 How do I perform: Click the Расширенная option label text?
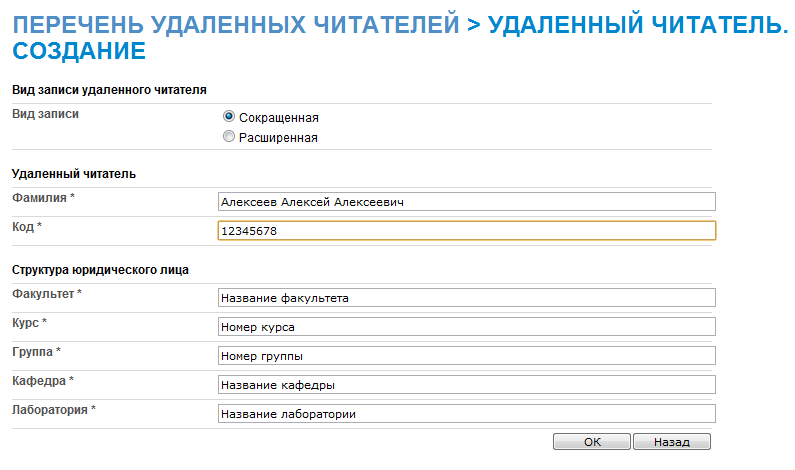(278, 138)
